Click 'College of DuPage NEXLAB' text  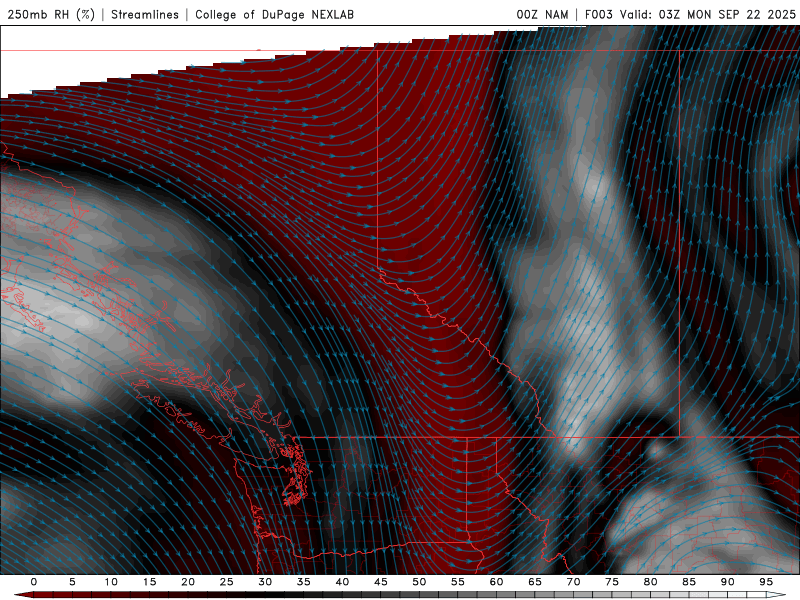click(x=274, y=14)
